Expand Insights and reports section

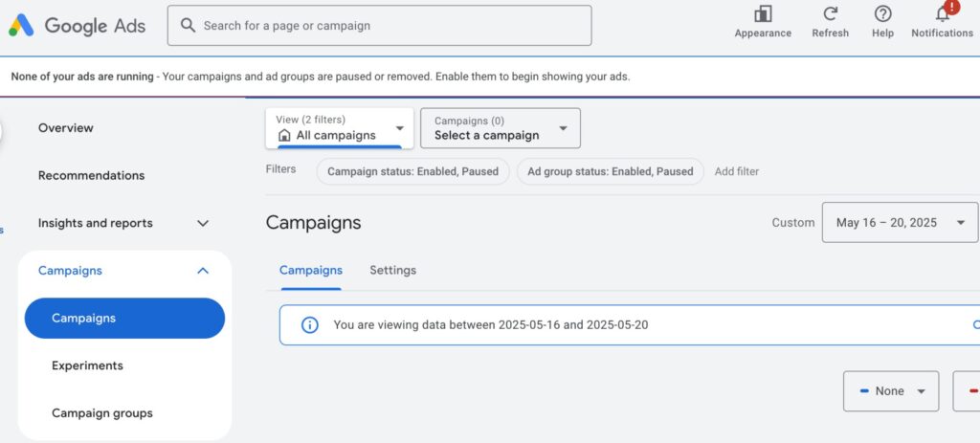click(203, 223)
